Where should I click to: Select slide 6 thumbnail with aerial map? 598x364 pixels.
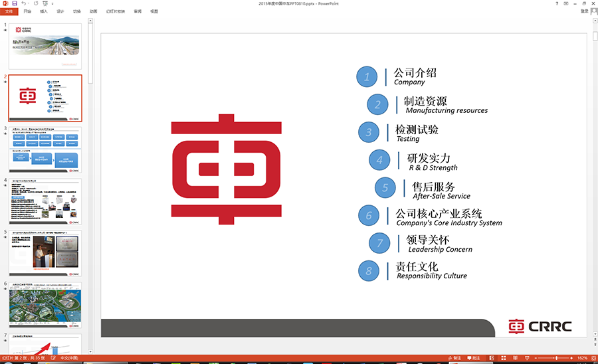tap(45, 306)
